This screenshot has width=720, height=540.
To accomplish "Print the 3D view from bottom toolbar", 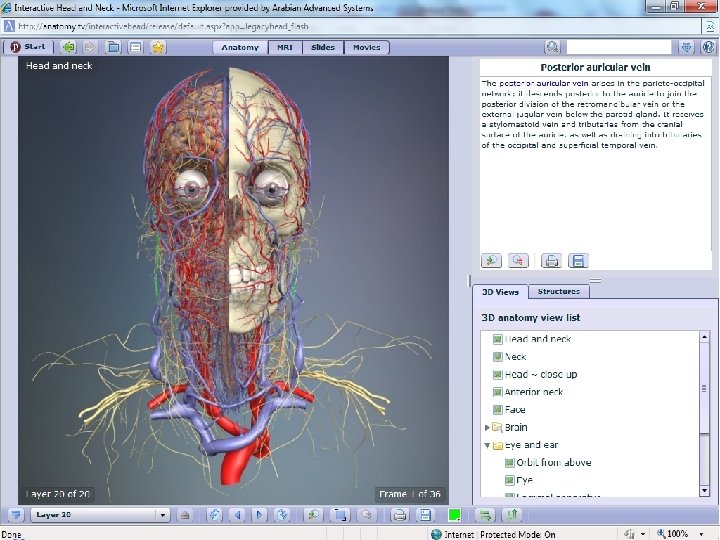I will 399,515.
